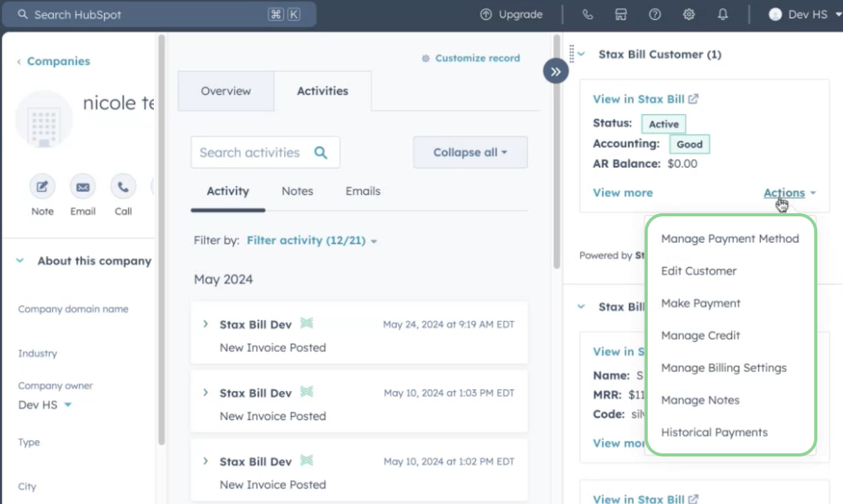Open Filter activity (12/21) dropdown
843x504 pixels.
click(312, 240)
